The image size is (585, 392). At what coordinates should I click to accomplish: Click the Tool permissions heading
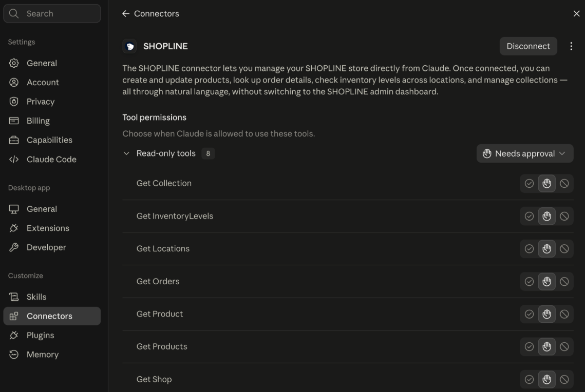(x=154, y=117)
